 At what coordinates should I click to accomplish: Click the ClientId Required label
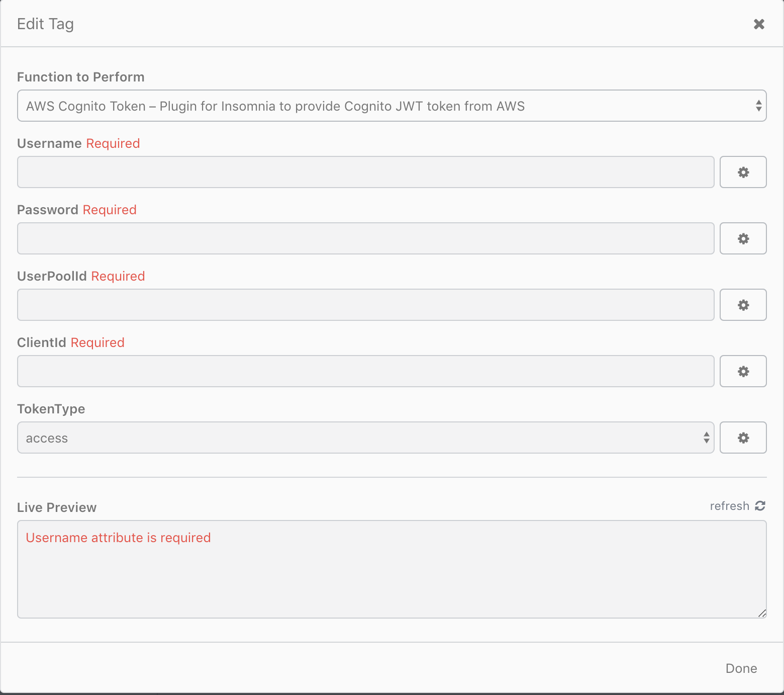tap(71, 342)
